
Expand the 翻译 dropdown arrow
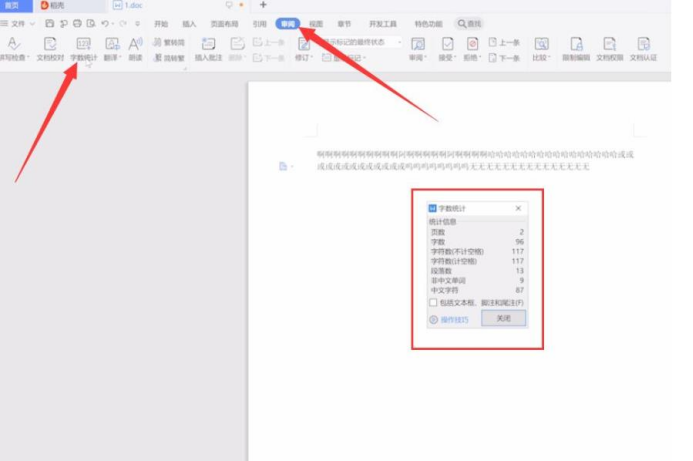120,58
